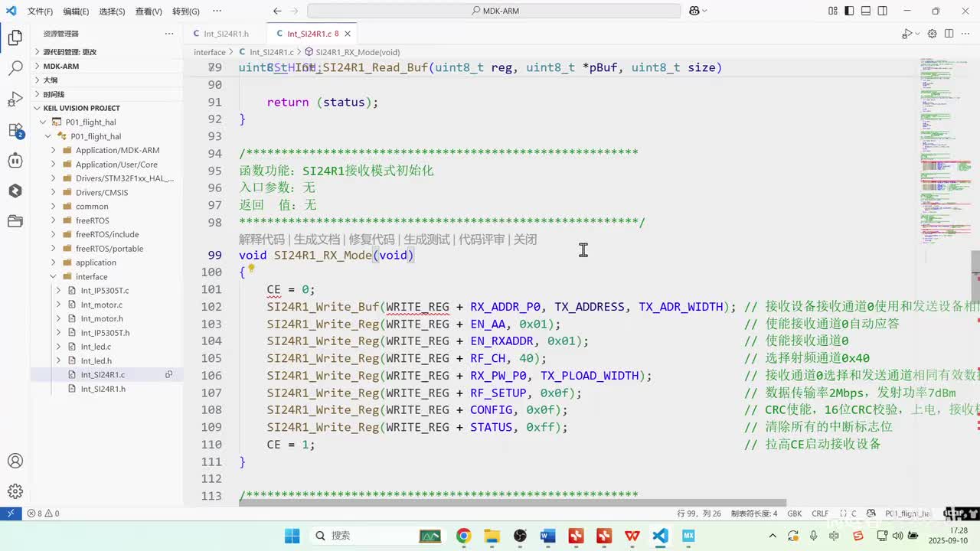
Task: Expand the 大纲 outline section
Action: point(106,80)
